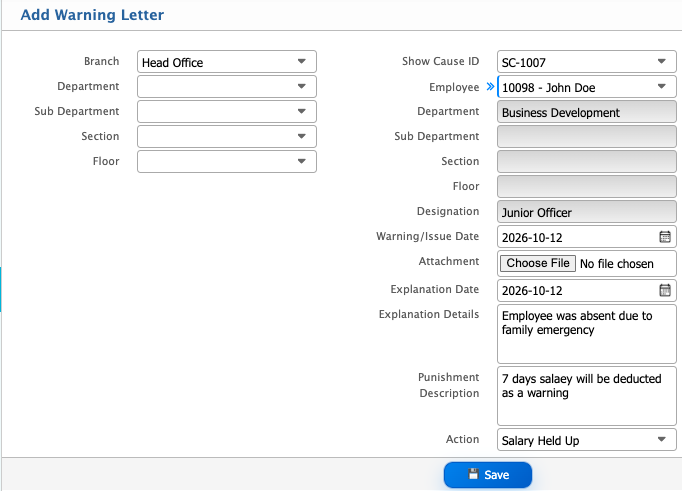
Task: Expand the left Department dropdown
Action: click(227, 87)
